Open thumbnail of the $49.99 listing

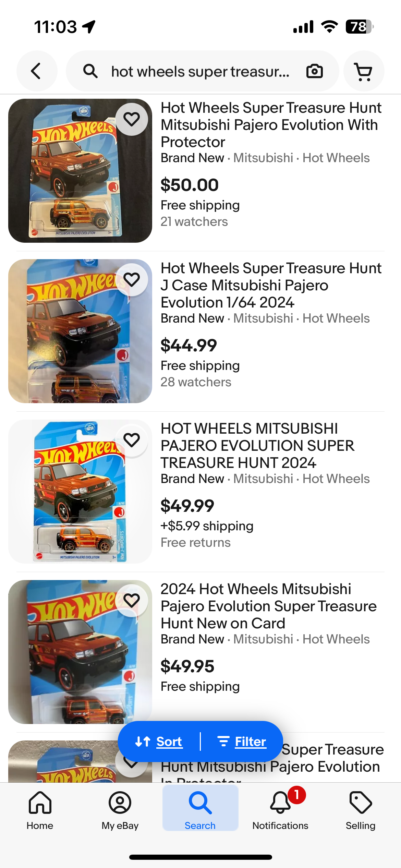[x=80, y=492]
